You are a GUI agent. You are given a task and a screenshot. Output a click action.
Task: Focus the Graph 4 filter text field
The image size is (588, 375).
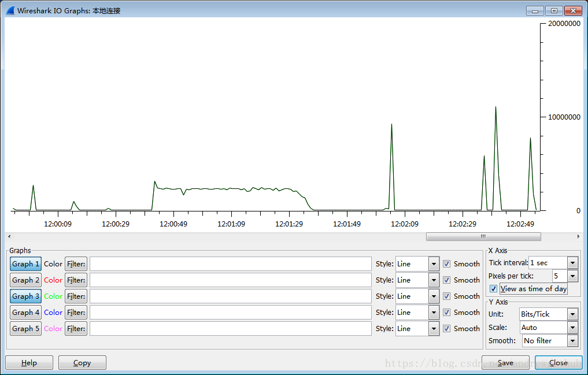[231, 312]
